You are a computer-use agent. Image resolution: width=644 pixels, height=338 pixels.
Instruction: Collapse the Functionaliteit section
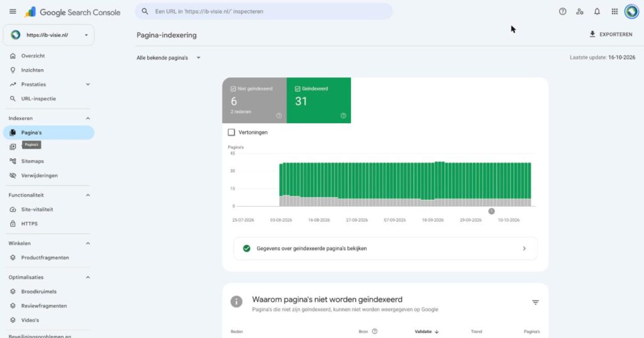pyautogui.click(x=87, y=195)
